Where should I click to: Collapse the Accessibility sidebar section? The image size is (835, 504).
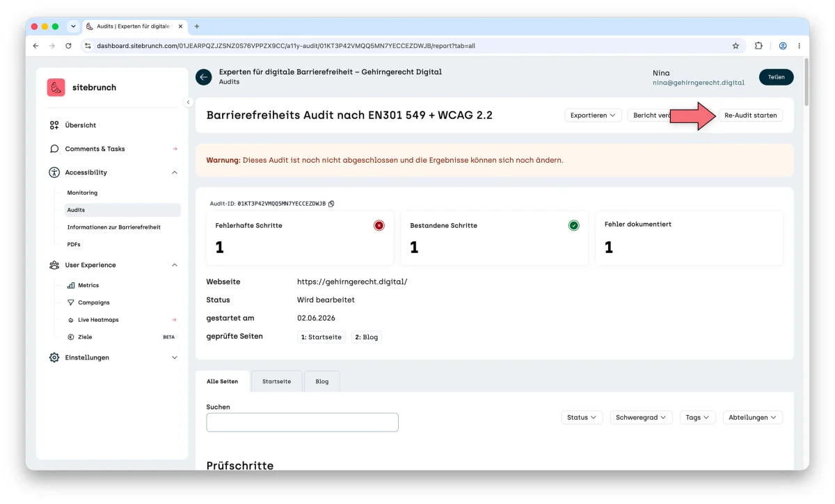175,172
